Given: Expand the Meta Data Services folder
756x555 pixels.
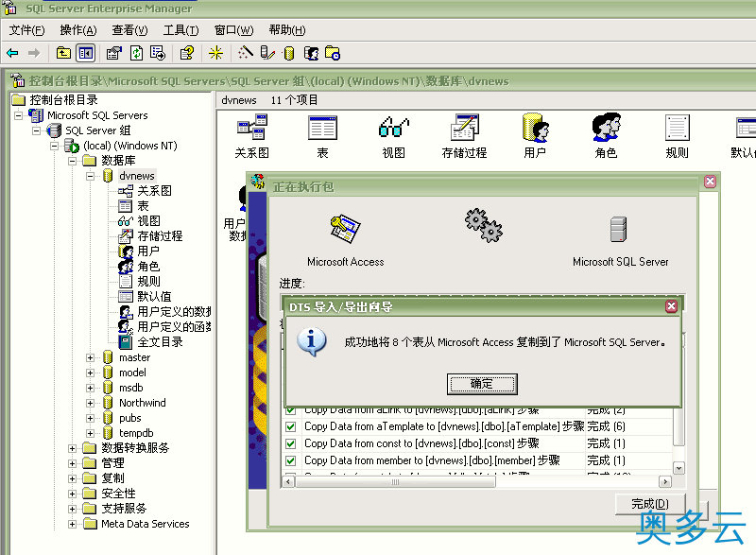Looking at the screenshot, I should coord(73,524).
